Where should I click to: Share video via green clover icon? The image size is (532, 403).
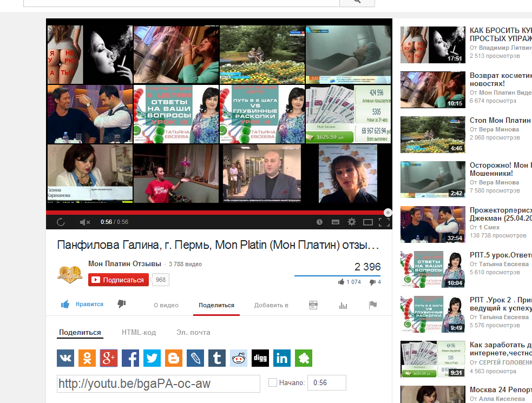click(x=304, y=358)
